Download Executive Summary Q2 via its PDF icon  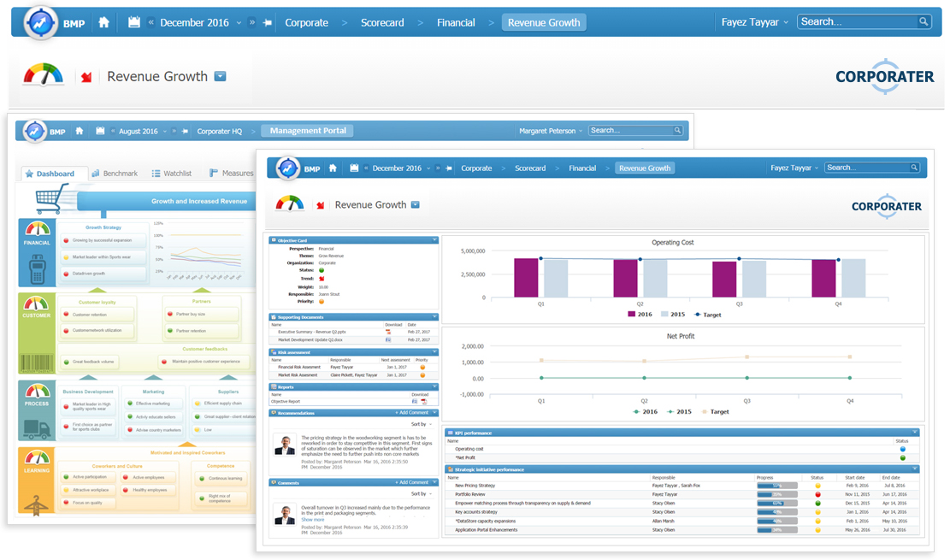(388, 332)
